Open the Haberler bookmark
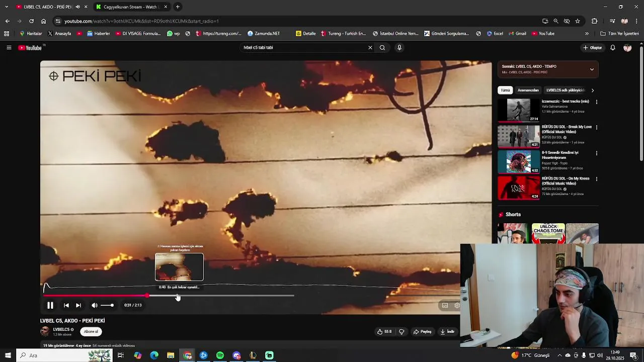 [99, 34]
